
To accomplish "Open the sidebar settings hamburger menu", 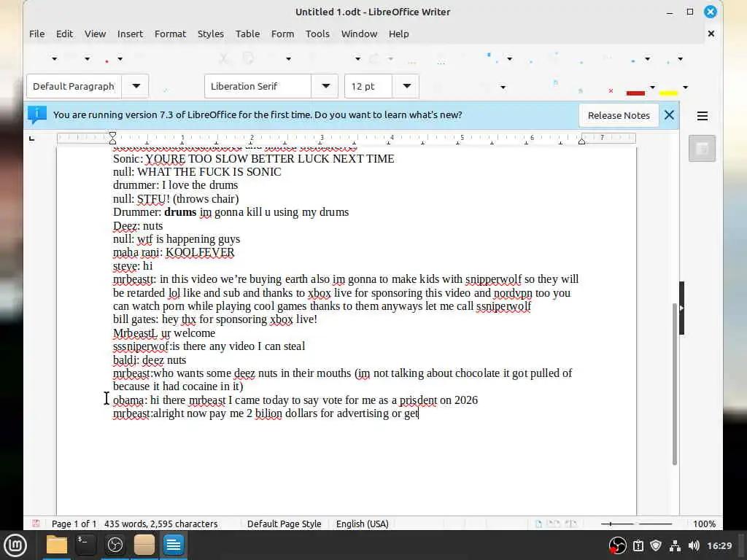I will (703, 116).
